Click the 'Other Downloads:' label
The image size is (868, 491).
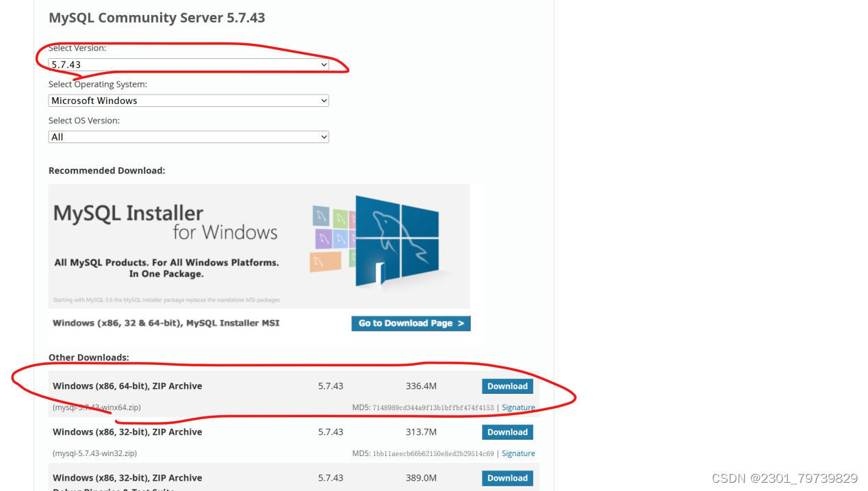[x=89, y=357]
